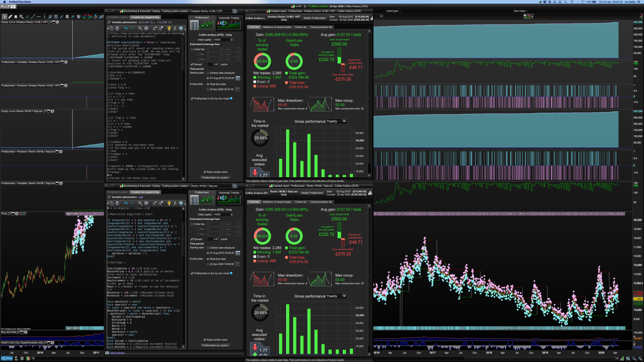
Task: Open the KC instrument dropdown in title bar
Action: pyautogui.click(x=297, y=6)
